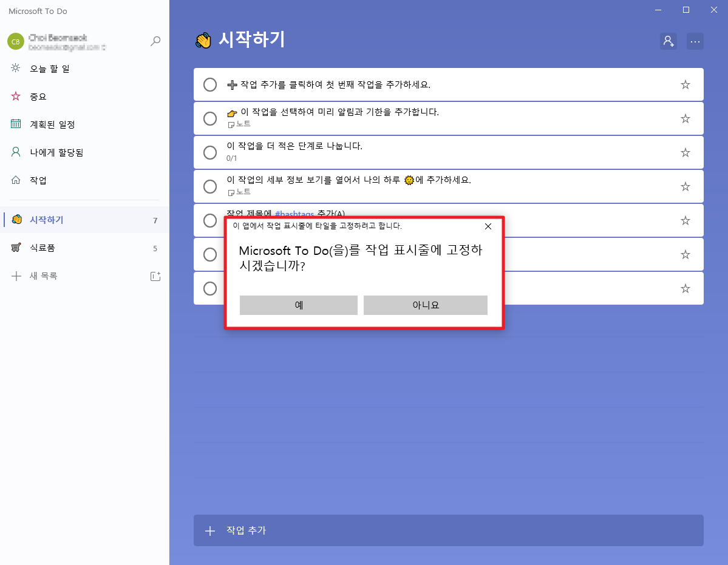Star the 미리 알림과 기한 task
This screenshot has height=565, width=728.
685,119
